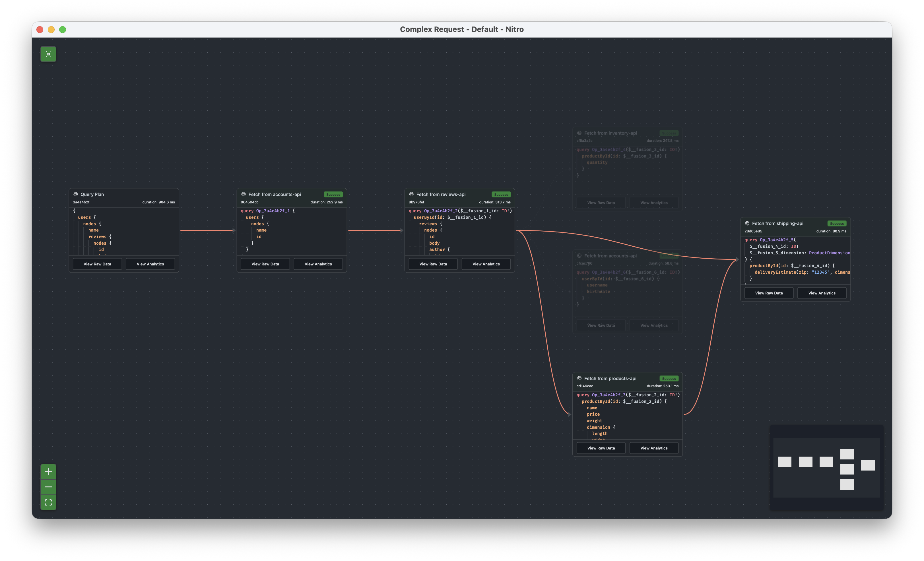924x561 pixels.
Task: Click bottom node in minimap column
Action: click(x=847, y=484)
